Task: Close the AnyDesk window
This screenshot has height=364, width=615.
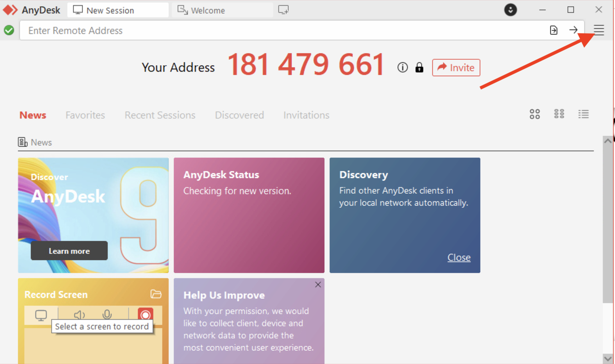Action: coord(598,10)
